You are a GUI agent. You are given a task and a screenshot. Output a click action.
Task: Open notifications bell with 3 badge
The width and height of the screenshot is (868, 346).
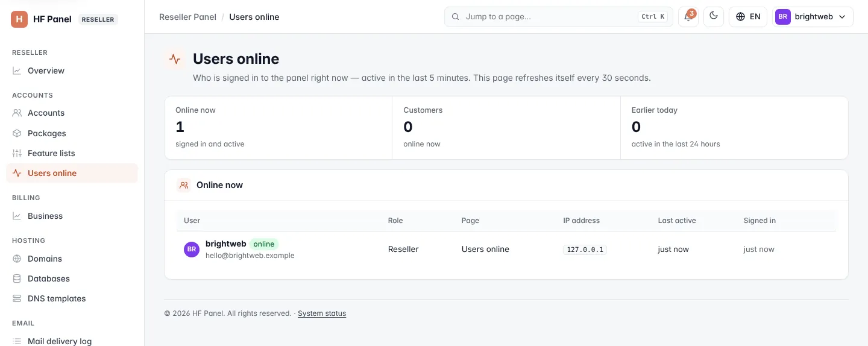(x=688, y=17)
